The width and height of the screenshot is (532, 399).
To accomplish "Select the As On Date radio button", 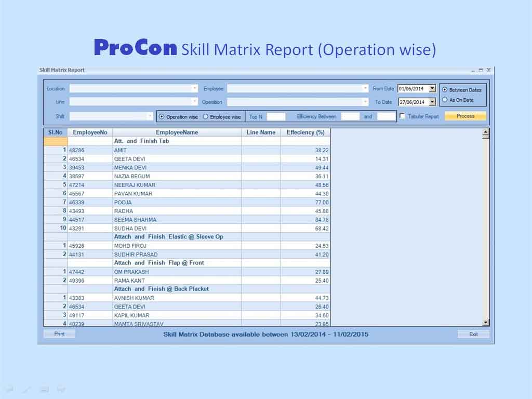I will click(445, 100).
